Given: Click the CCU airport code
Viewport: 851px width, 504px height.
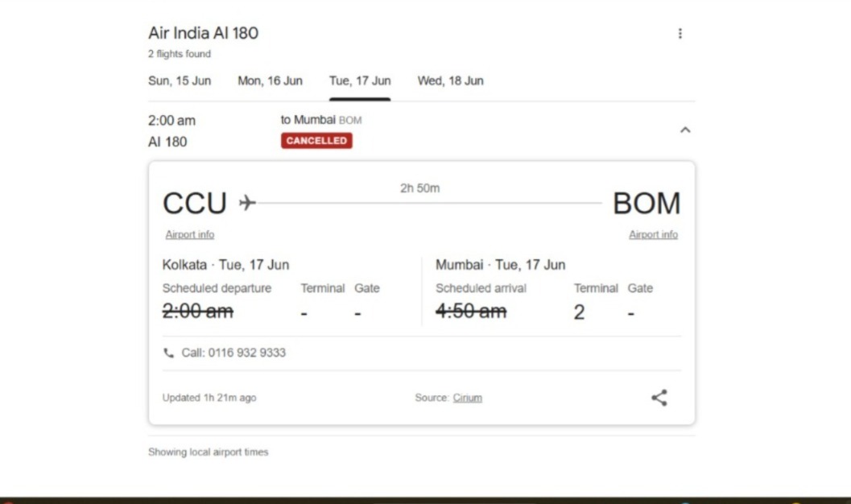Looking at the screenshot, I should click(x=195, y=204).
